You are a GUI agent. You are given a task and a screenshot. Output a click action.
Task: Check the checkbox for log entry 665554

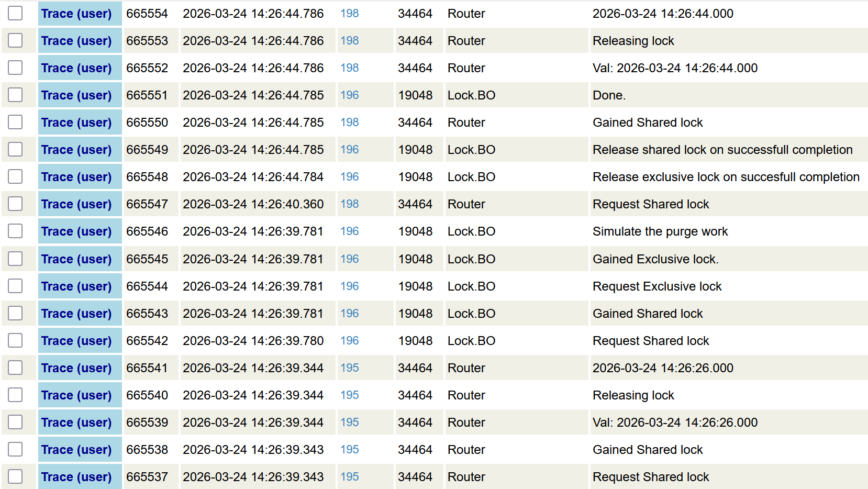pyautogui.click(x=15, y=13)
